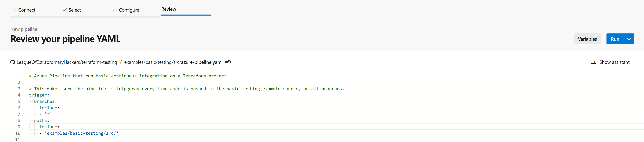
Task: Click the Show assistant panel icon
Action: click(593, 62)
